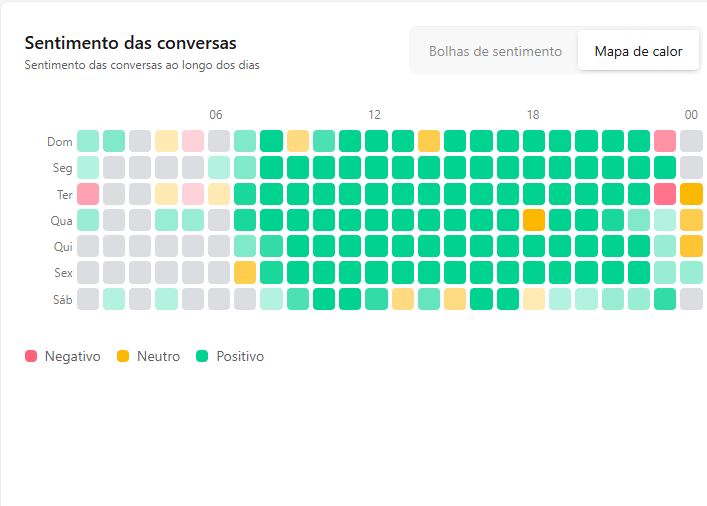Select the yellow last cell in Qui row

691,246
